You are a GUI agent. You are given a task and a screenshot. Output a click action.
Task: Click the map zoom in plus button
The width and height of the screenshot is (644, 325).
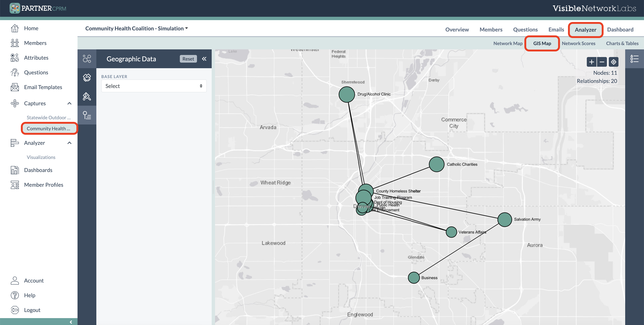(x=591, y=62)
